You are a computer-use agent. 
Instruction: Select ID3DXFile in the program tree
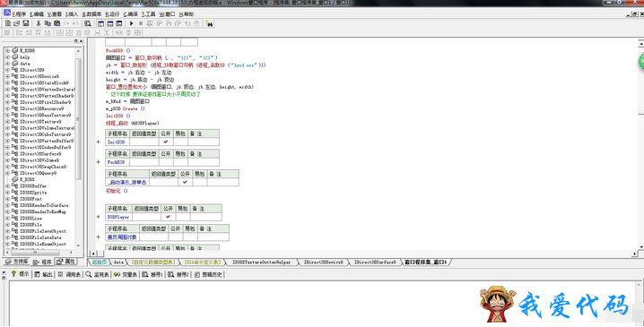(30, 225)
